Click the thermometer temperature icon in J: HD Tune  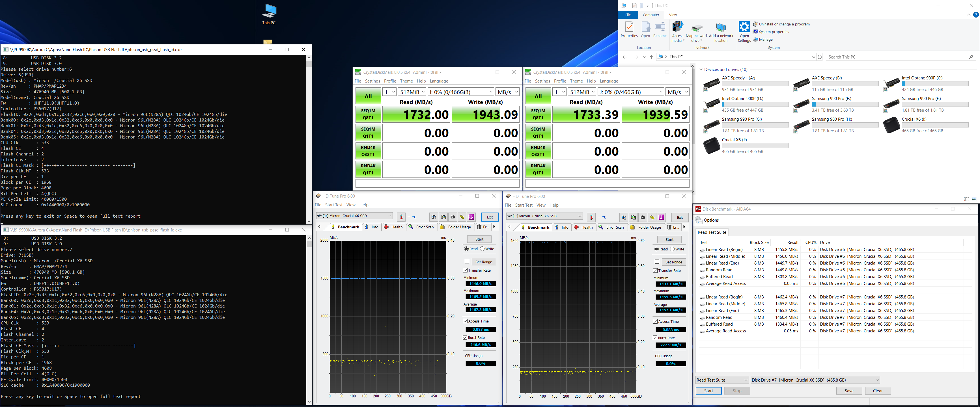(x=401, y=217)
